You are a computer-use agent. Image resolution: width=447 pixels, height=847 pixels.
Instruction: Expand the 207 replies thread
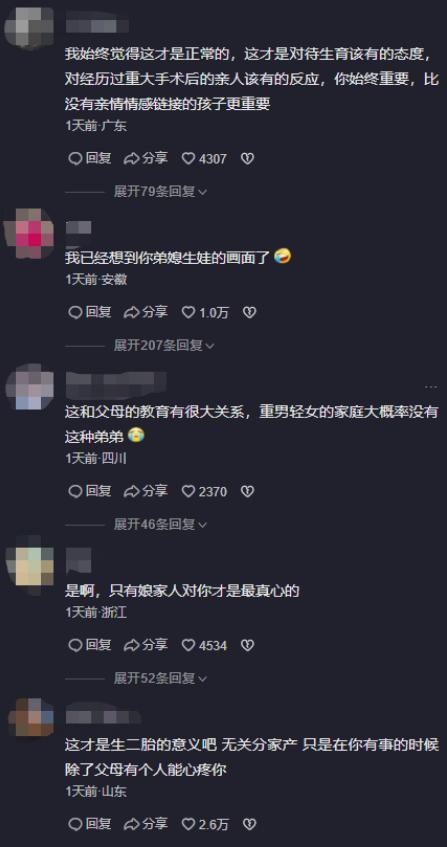click(164, 345)
